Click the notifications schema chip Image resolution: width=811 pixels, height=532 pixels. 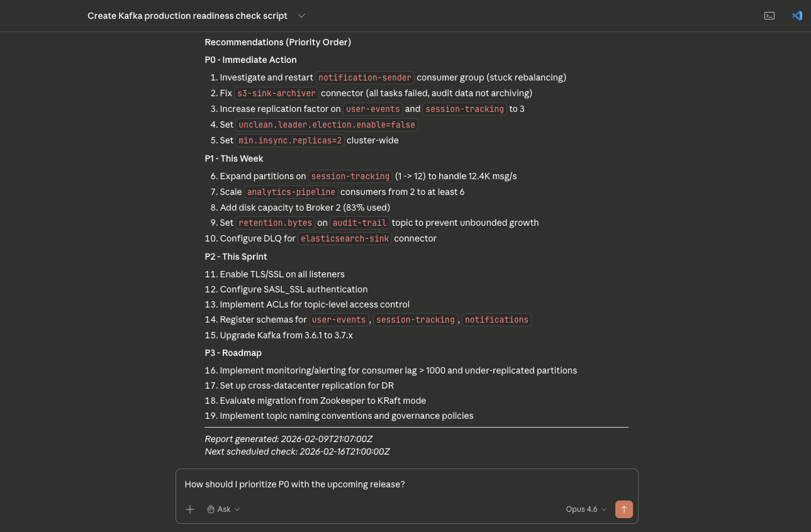pos(496,319)
